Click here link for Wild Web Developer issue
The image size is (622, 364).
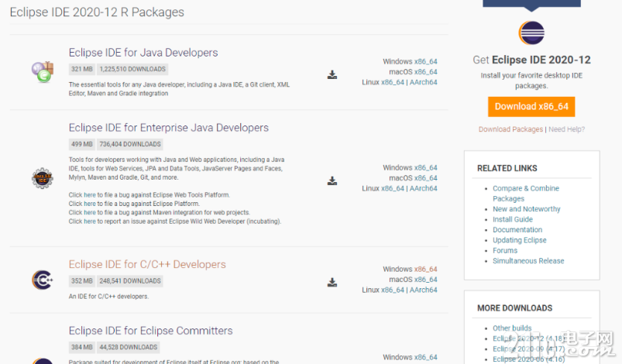coord(90,221)
